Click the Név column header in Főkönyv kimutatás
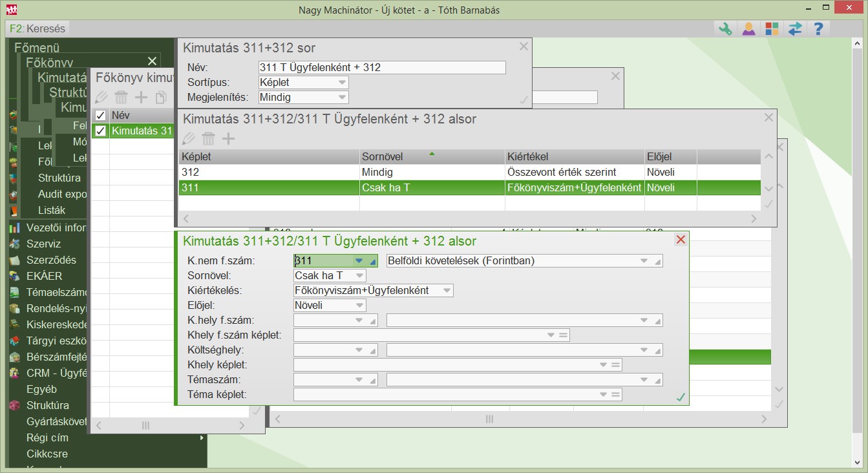 pos(141,116)
